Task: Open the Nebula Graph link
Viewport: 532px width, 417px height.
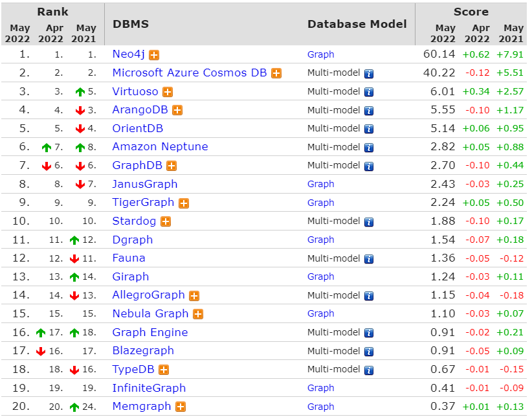Action: [x=150, y=314]
